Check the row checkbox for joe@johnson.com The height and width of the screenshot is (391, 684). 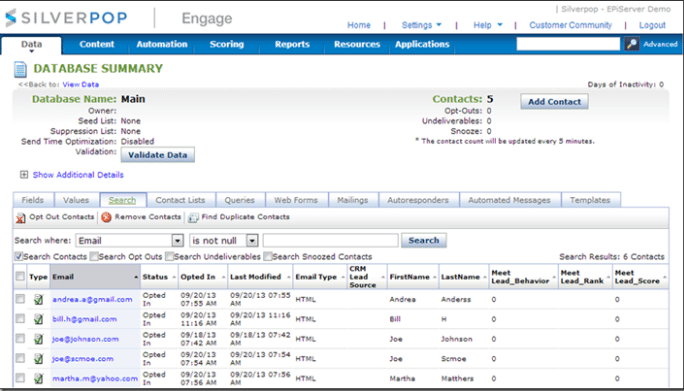pos(20,338)
